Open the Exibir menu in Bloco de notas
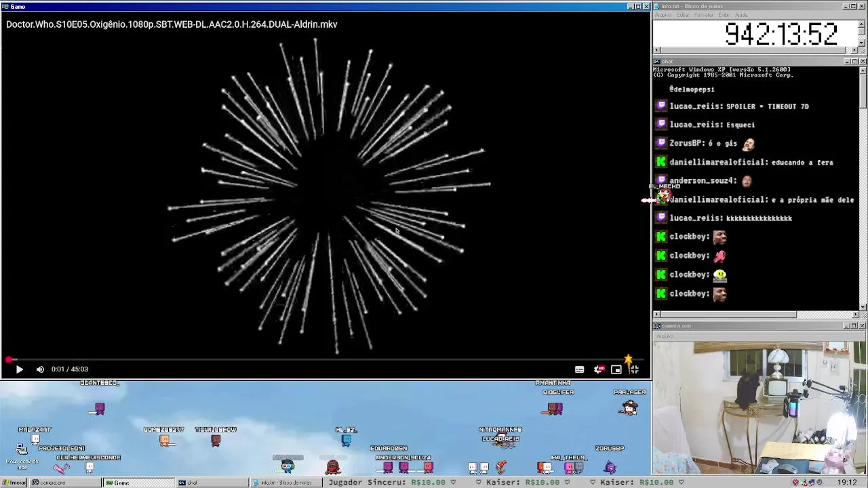The image size is (868, 488). click(724, 15)
